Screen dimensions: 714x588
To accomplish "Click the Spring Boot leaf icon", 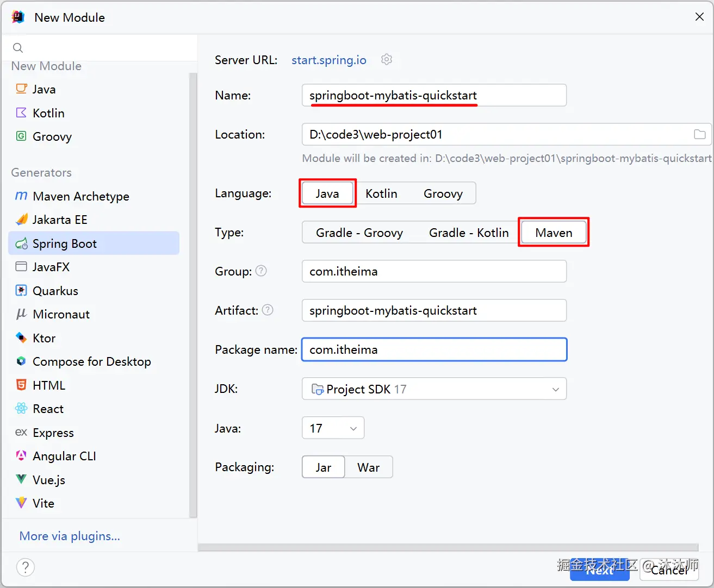I will tap(21, 243).
